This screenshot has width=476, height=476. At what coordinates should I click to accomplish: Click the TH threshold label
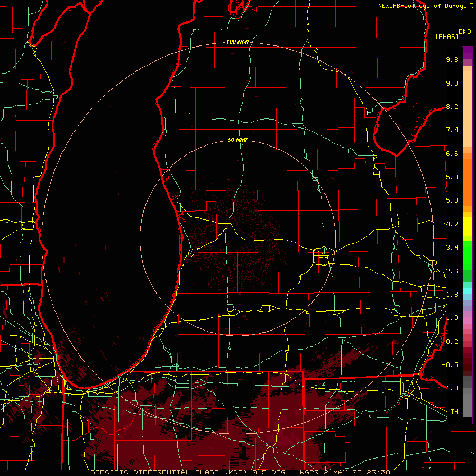[x=454, y=412]
